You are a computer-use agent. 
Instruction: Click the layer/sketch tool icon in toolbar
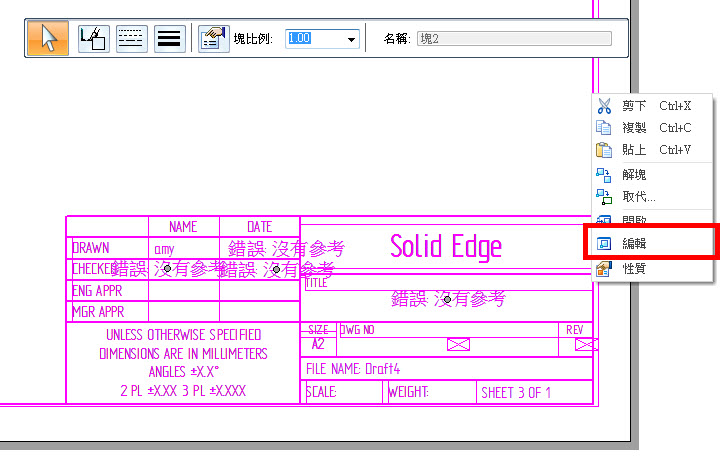tap(93, 38)
